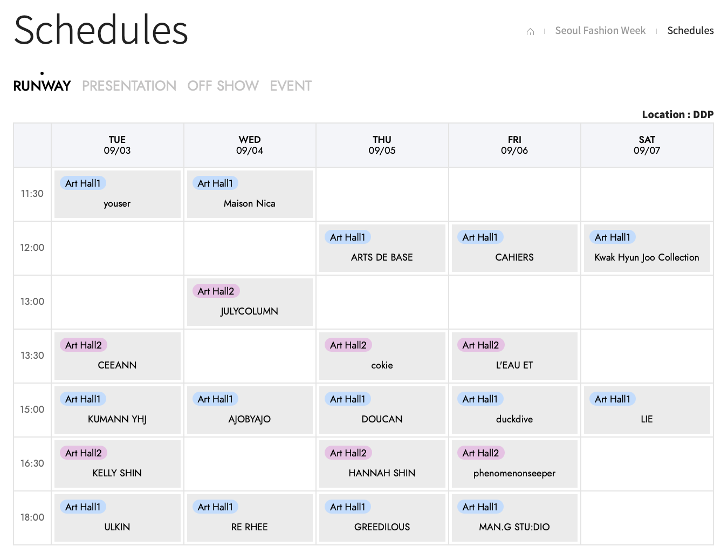Click the JULYCOLUMN show card

point(250,302)
